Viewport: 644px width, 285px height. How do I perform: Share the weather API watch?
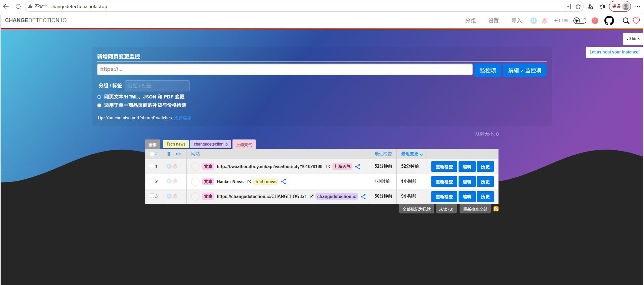[x=358, y=166]
